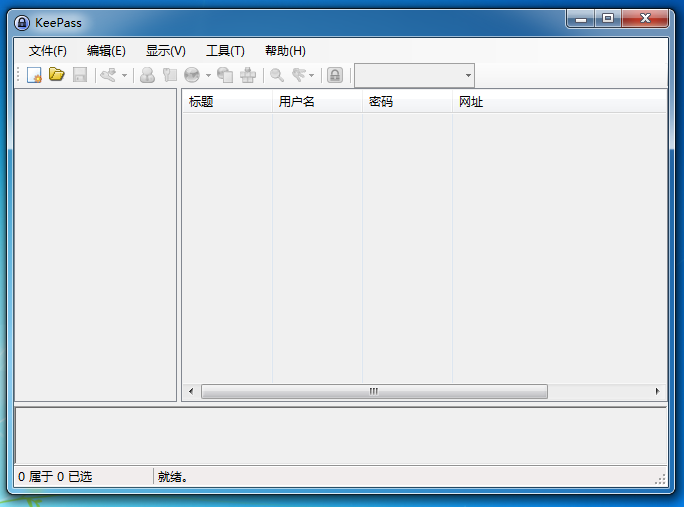The image size is (684, 507).
Task: Open the 显示(V) menu
Action: [165, 51]
